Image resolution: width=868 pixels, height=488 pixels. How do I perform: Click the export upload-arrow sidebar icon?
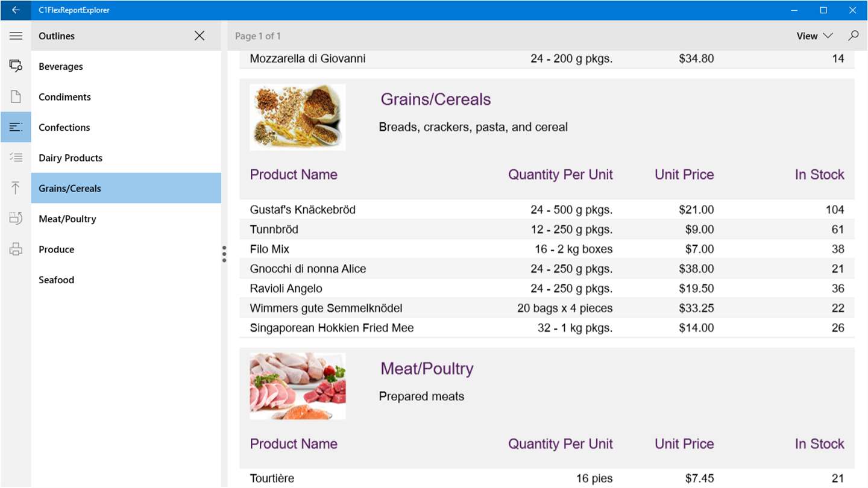point(16,188)
